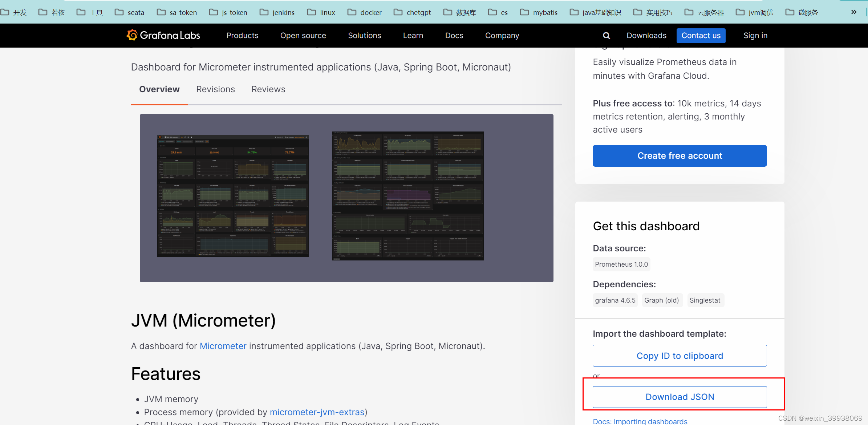Click the JVM memory bullet item
This screenshot has height=425, width=868.
coord(171,399)
